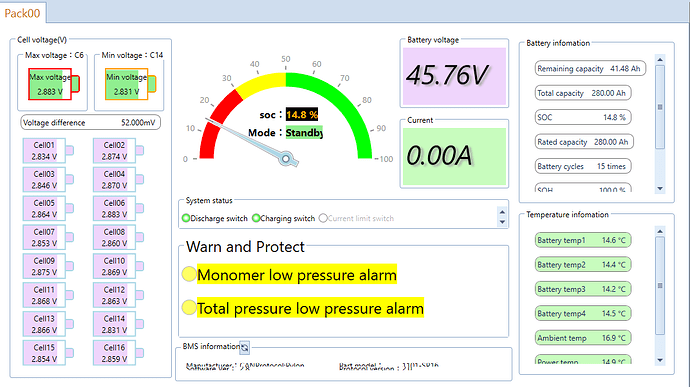Select the Cell11 battery icon
This screenshot has width=690, height=387.
tap(48, 295)
